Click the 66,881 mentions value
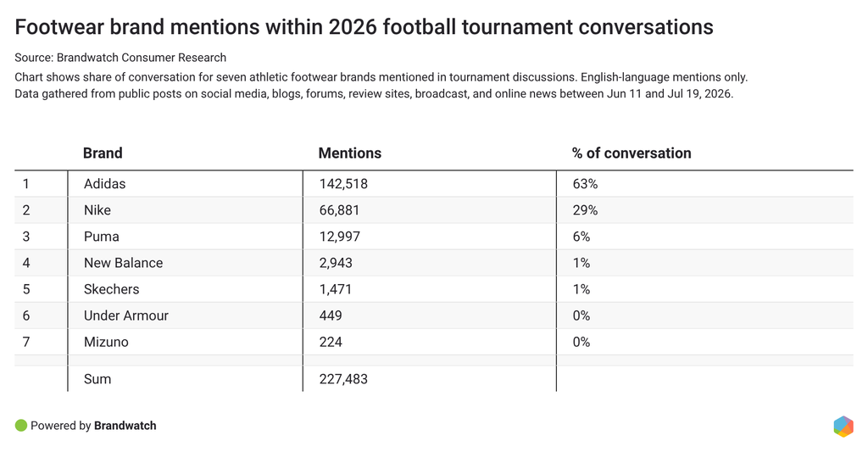The height and width of the screenshot is (452, 868). 339,210
